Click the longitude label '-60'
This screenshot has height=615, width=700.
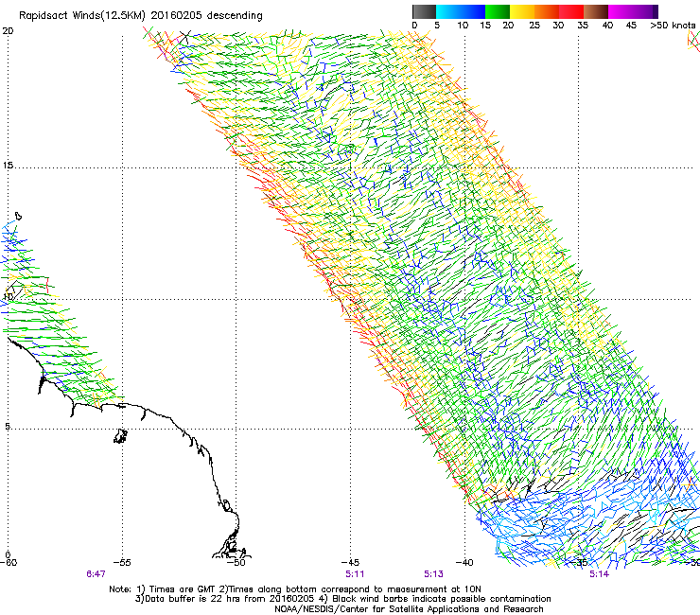coord(9,562)
